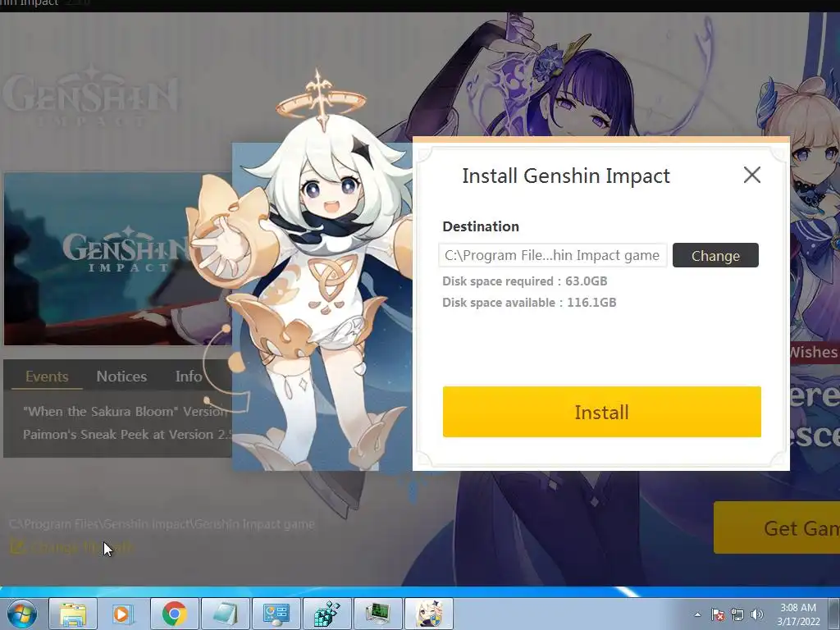This screenshot has height=630, width=840.
Task: Select the Genshin Impact launcher taskbar icon
Action: 429,614
